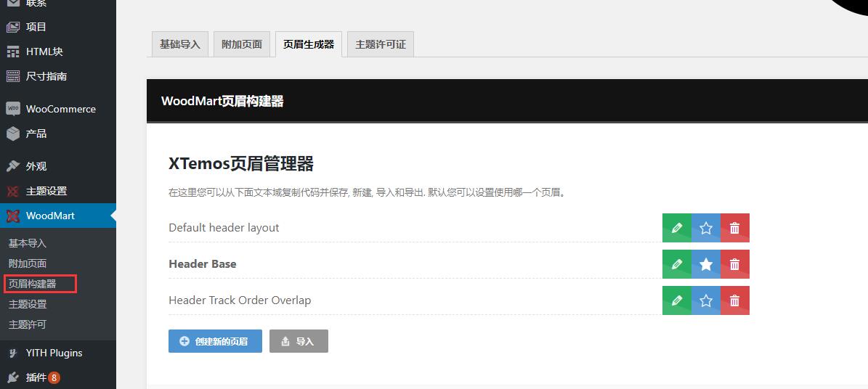This screenshot has width=868, height=389.
Task: Click the Default header layout name
Action: pyautogui.click(x=224, y=227)
